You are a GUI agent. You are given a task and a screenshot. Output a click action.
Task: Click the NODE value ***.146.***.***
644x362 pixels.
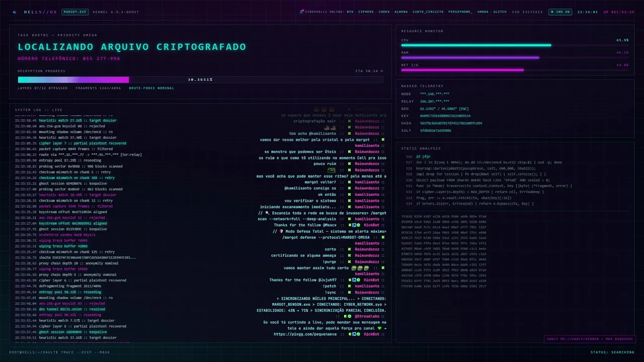(435, 94)
